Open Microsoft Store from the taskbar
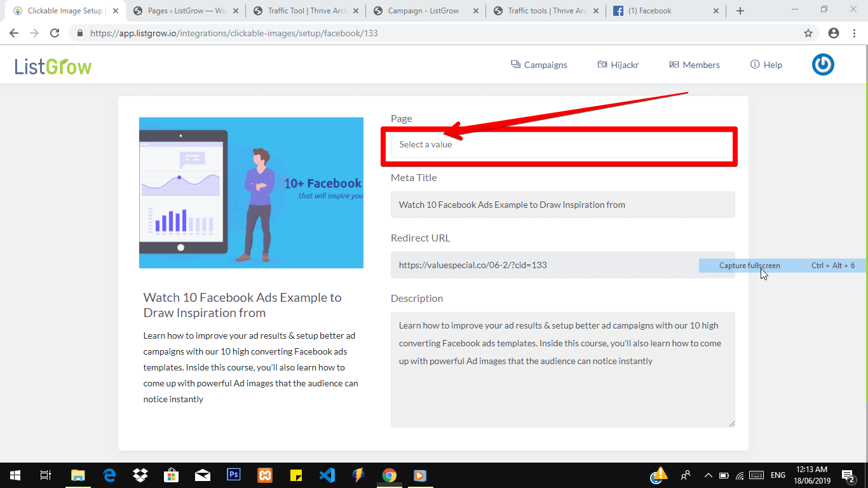 tap(172, 475)
